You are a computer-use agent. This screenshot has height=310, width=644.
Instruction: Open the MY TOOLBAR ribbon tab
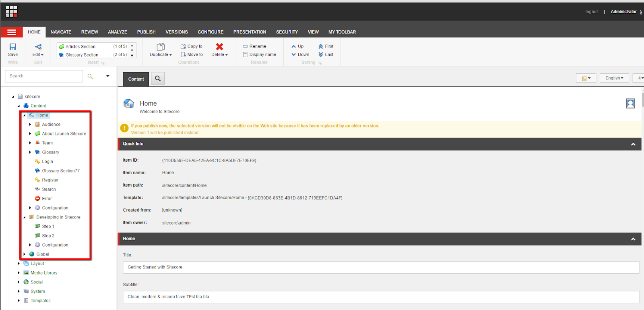click(342, 32)
